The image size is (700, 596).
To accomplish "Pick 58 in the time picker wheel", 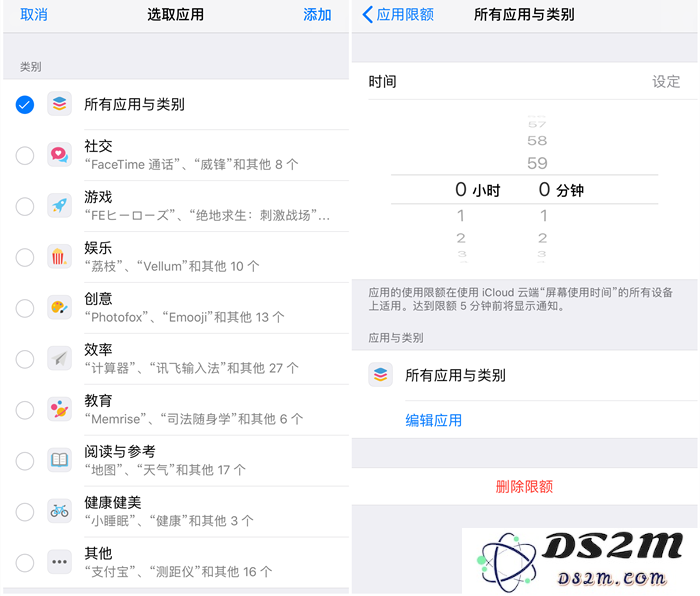I will coord(537,141).
